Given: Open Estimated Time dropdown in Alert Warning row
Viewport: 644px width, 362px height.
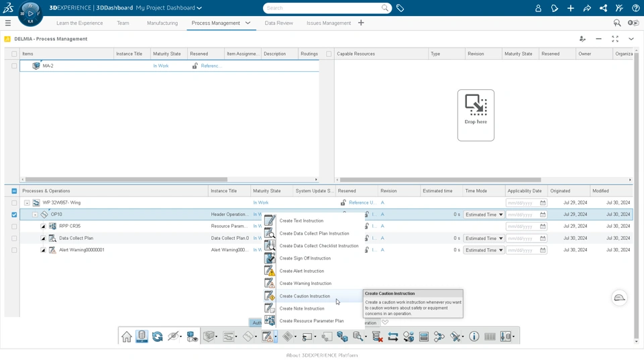Looking at the screenshot, I should point(484,250).
